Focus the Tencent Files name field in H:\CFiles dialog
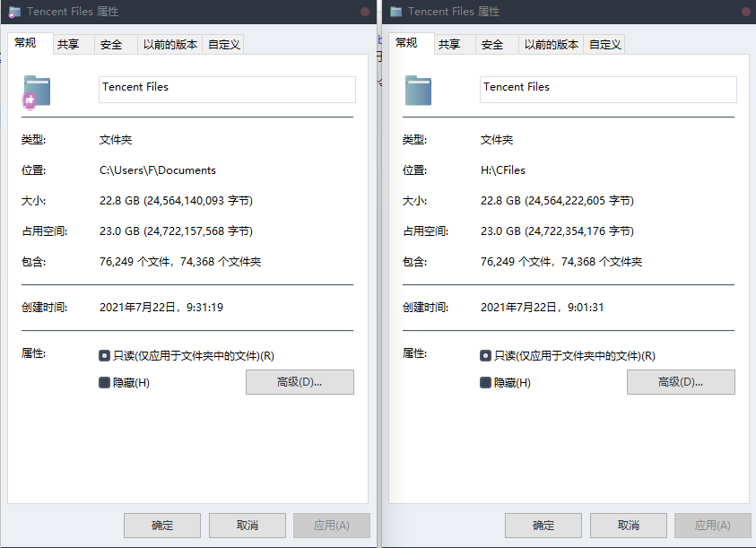756x548 pixels. 607,89
